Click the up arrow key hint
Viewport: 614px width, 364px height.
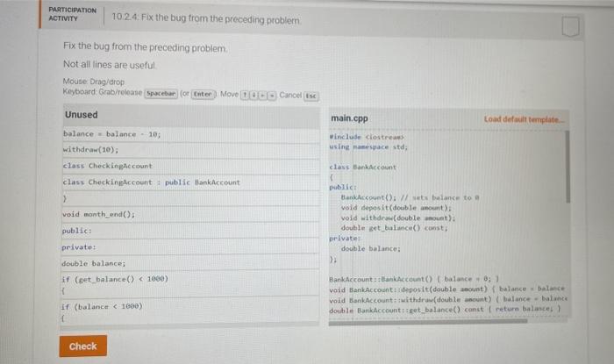(x=245, y=95)
